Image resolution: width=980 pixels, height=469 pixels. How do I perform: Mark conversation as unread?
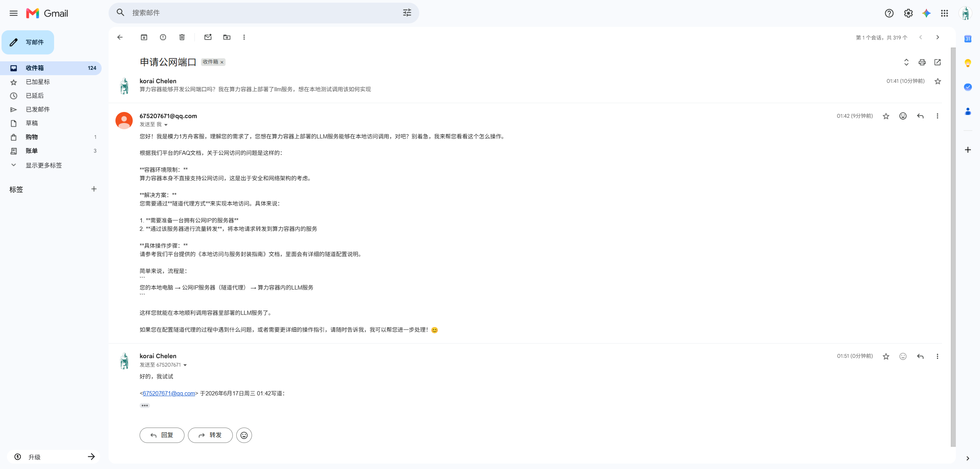coord(208,37)
